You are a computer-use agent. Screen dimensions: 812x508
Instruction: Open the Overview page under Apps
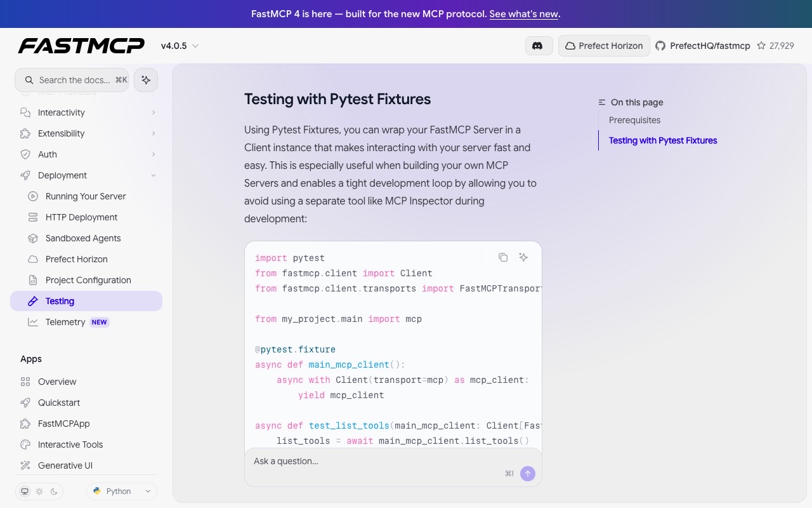[x=86, y=382]
